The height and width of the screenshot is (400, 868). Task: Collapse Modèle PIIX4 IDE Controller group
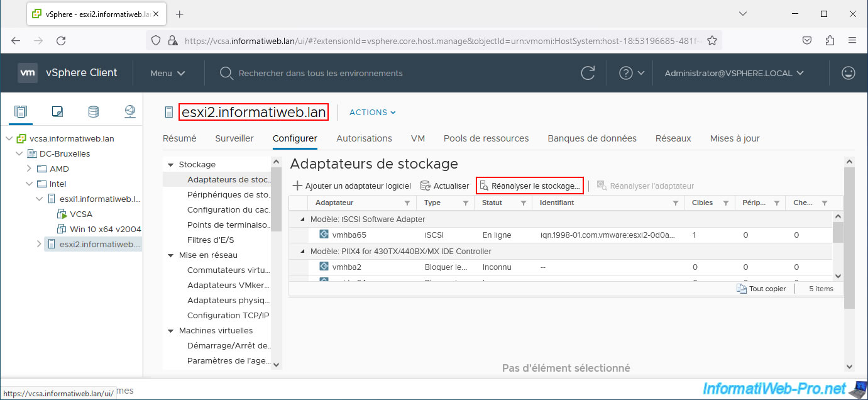click(303, 251)
